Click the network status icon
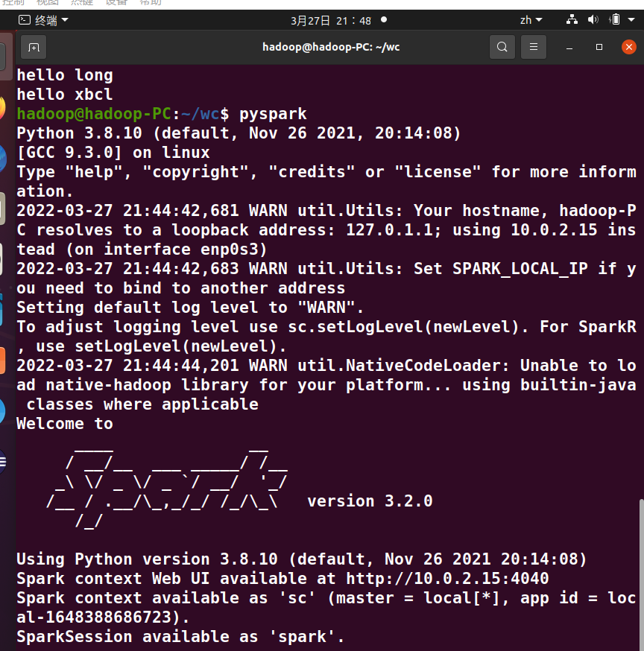 point(572,19)
